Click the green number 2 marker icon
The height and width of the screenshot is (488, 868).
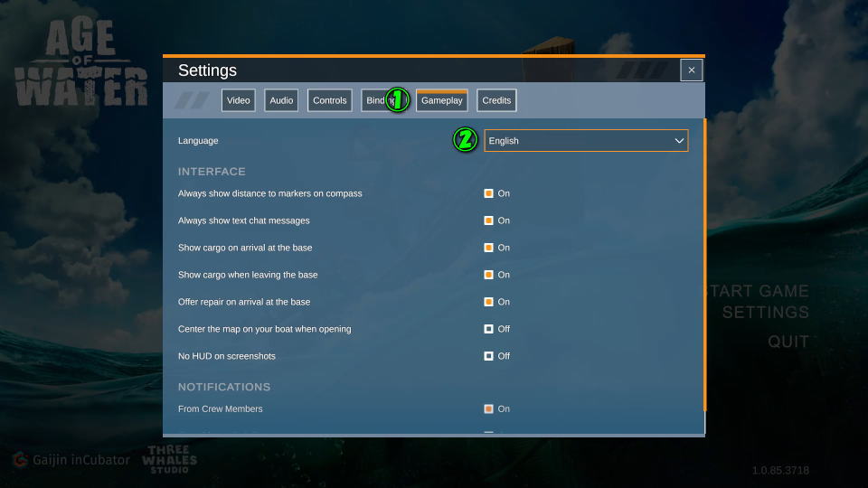pyautogui.click(x=465, y=140)
